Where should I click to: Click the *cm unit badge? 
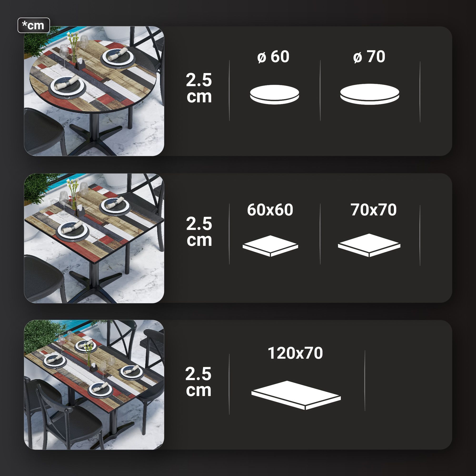click(34, 25)
